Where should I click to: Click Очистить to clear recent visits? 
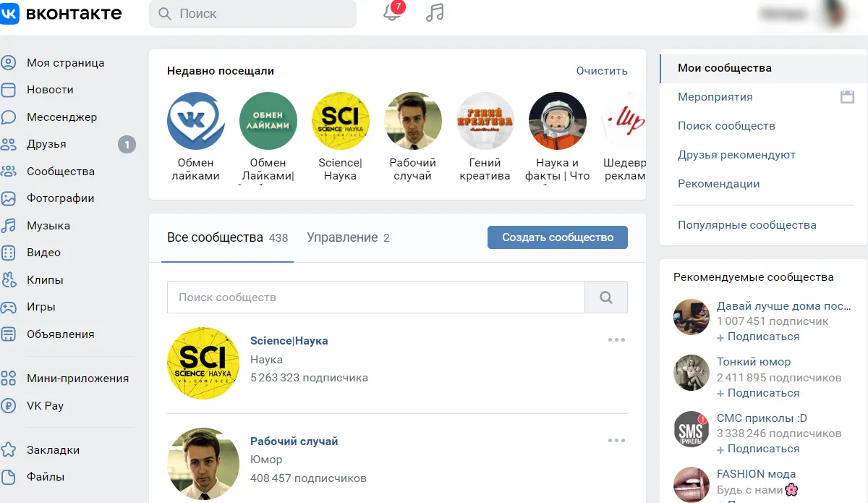tap(602, 71)
